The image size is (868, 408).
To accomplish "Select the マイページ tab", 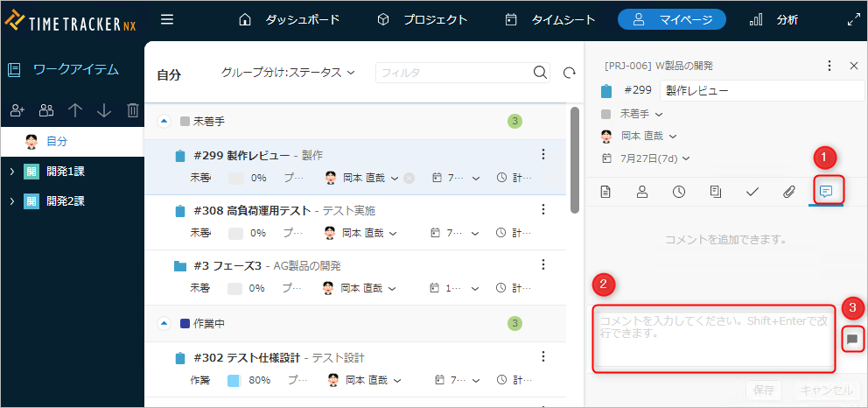I will click(x=672, y=20).
